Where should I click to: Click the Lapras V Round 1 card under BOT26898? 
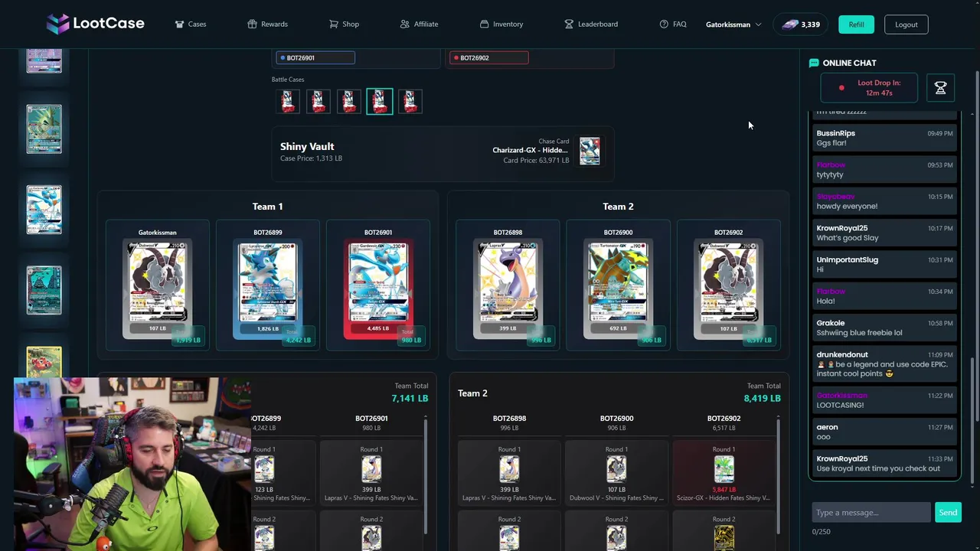tap(509, 469)
